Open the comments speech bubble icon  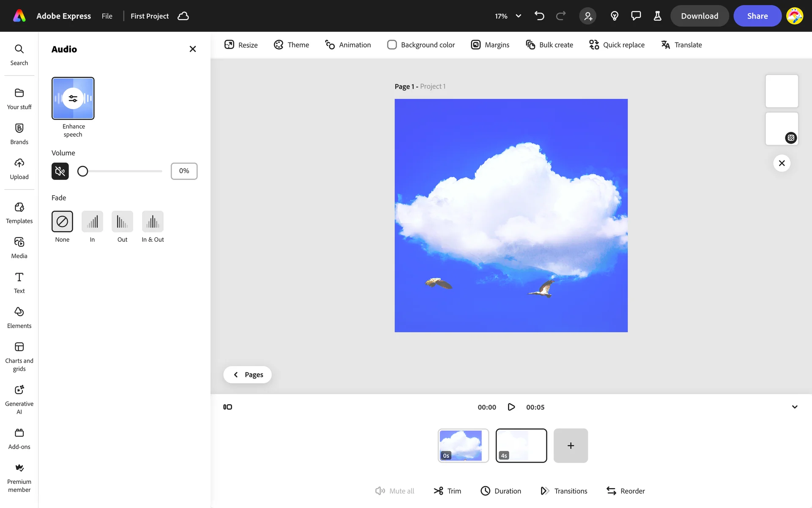point(636,16)
